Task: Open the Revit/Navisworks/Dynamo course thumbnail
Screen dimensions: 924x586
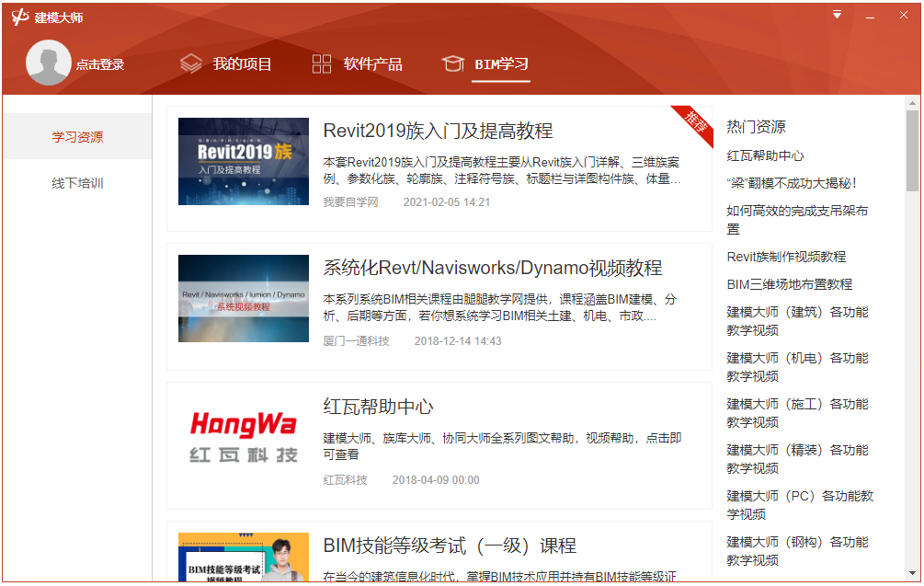Action: 244,298
